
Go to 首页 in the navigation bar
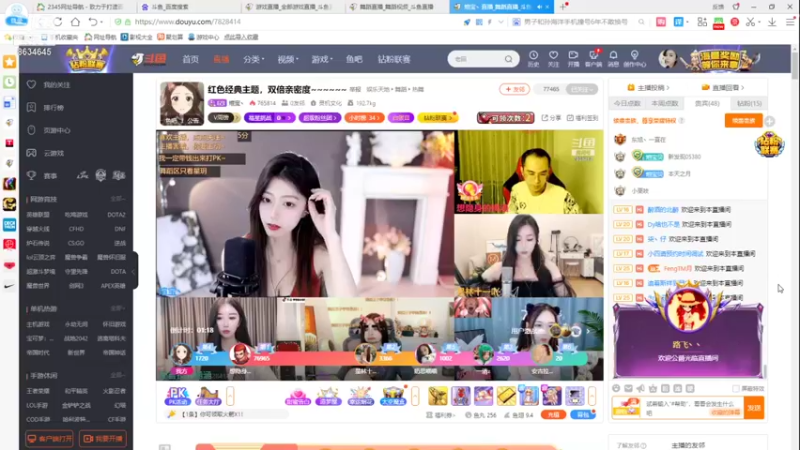[190, 59]
